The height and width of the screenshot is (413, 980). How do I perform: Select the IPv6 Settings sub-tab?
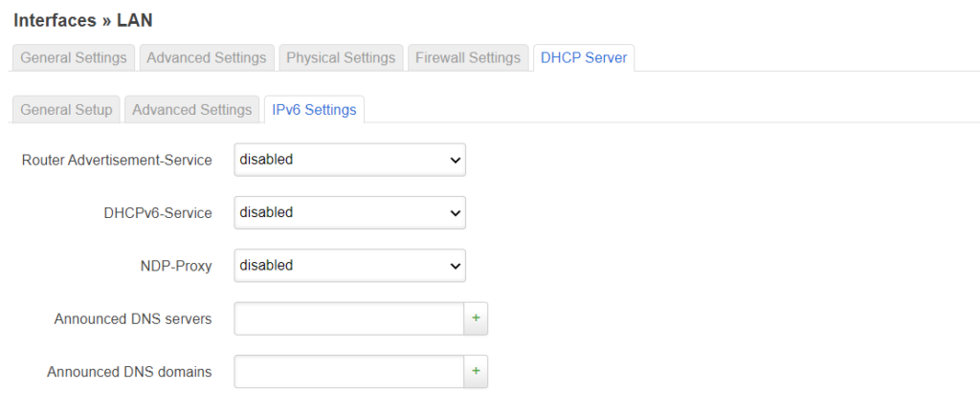click(314, 110)
